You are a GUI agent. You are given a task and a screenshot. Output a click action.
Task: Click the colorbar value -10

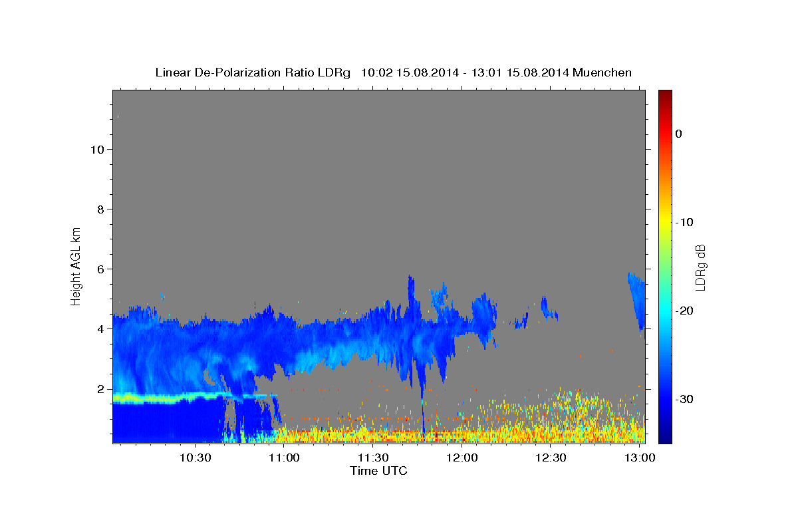685,222
